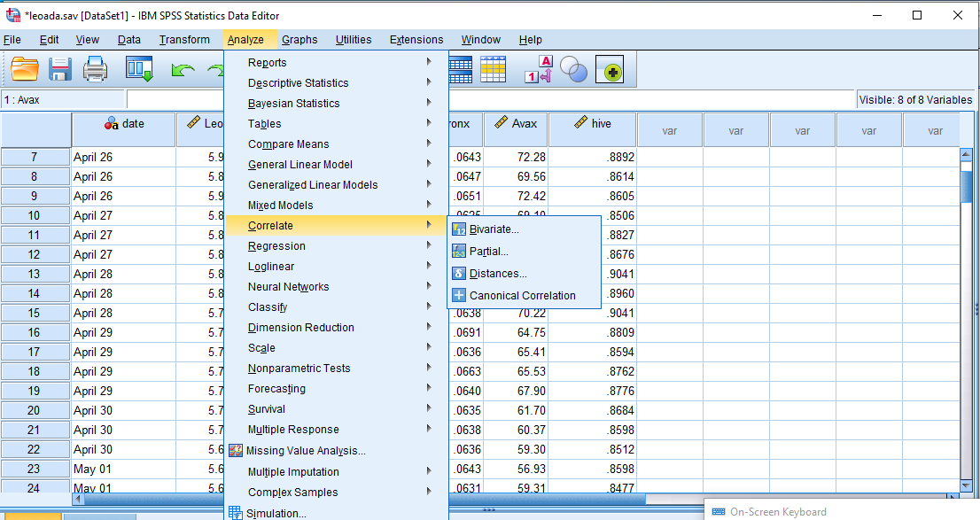Click Avax cell with value 72.28

coord(516,157)
